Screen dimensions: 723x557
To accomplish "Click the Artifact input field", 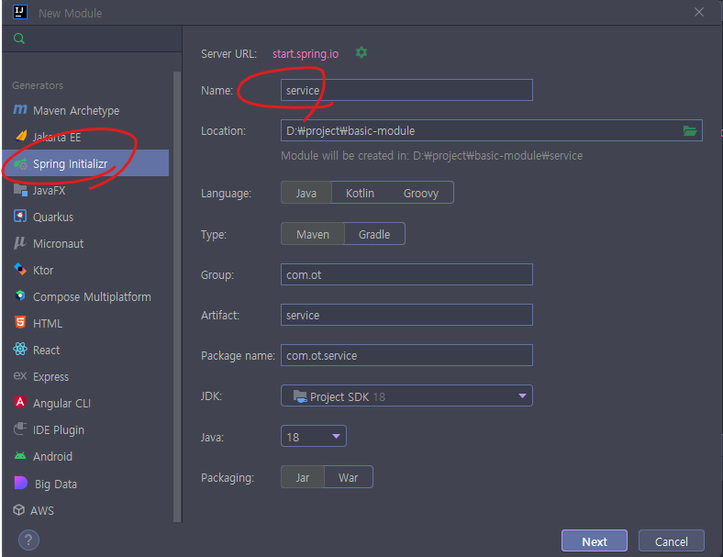I will click(x=407, y=315).
